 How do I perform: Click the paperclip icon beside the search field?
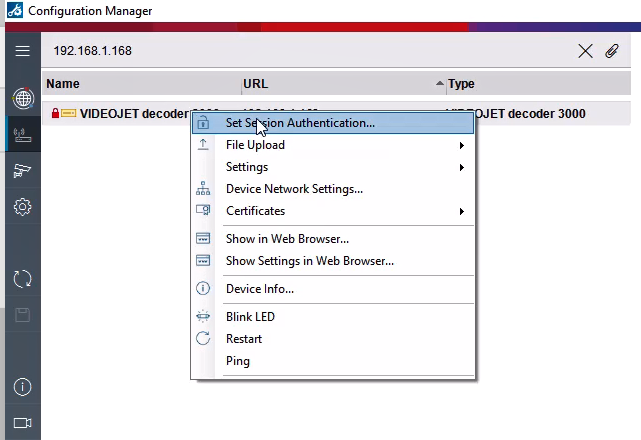(612, 50)
